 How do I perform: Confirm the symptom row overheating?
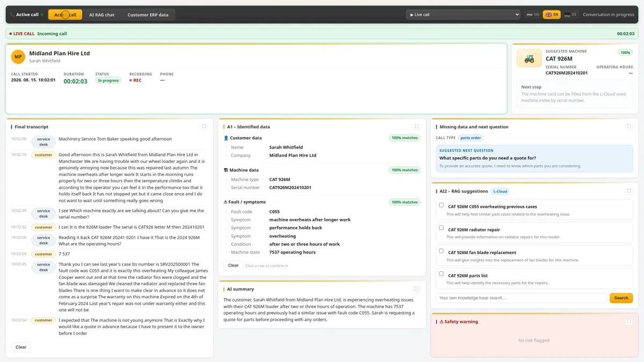coord(322,236)
